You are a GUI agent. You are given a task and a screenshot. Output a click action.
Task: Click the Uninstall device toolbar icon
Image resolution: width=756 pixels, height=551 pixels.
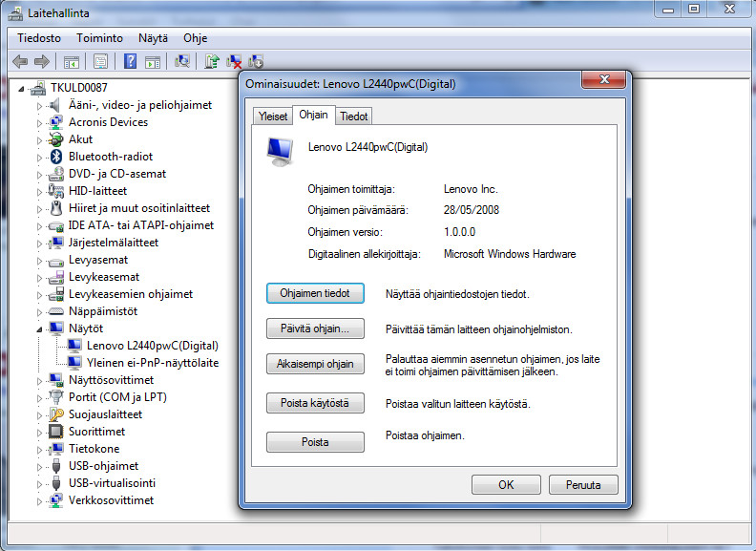tap(234, 62)
